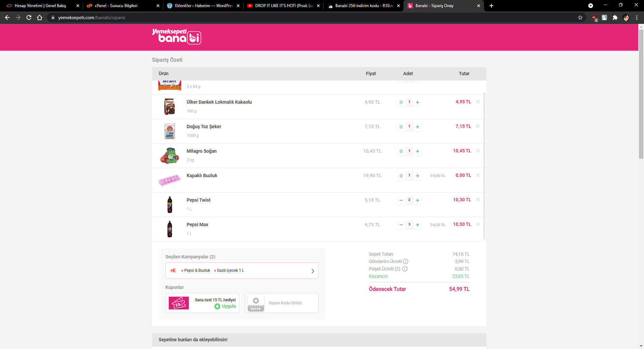
Task: Show Gönderim Ücreti info tooltip
Action: (x=406, y=261)
